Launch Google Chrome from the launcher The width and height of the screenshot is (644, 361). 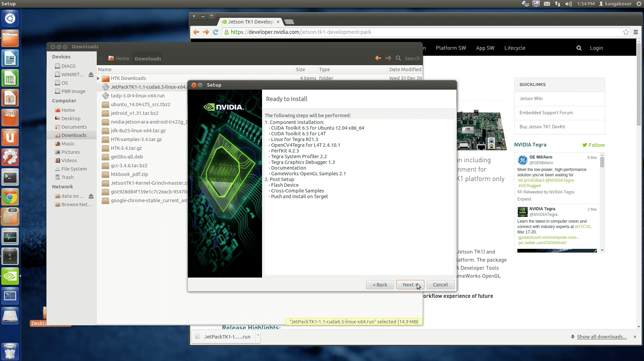(10, 197)
